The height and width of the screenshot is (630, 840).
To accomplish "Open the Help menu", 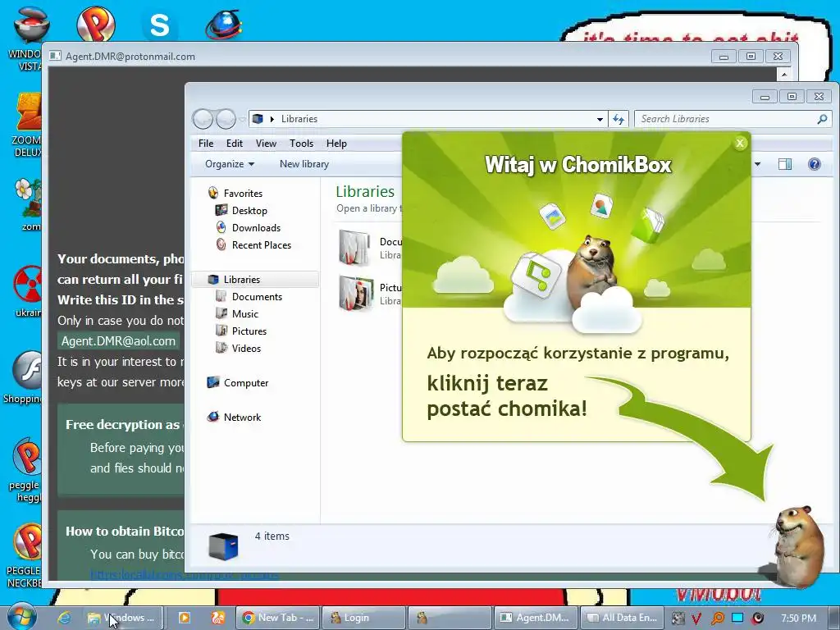I will tap(336, 144).
